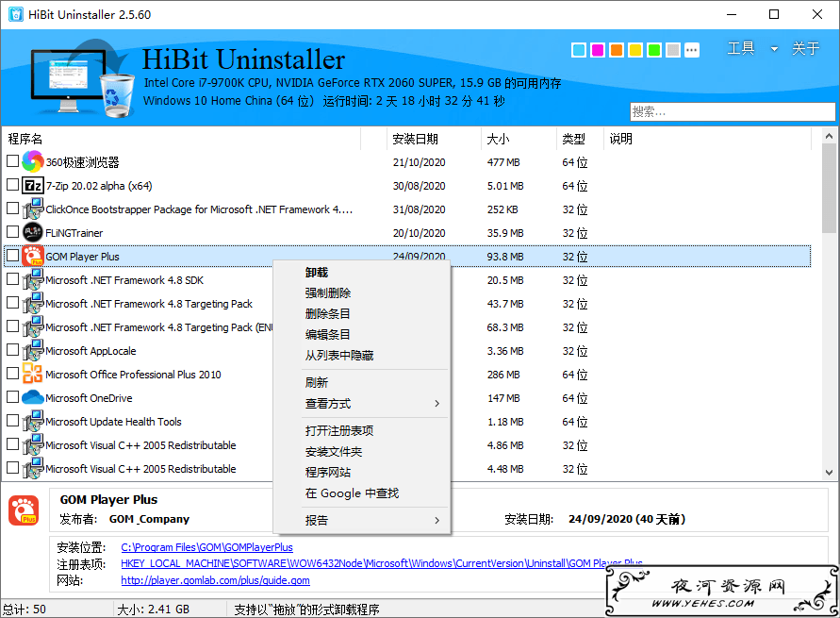Click the FLiNGTrainer program icon

click(x=33, y=232)
